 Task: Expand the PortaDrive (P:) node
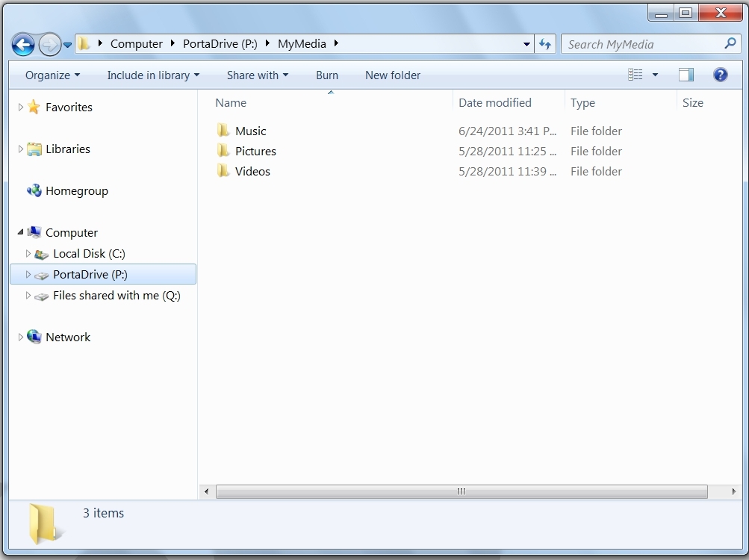[28, 274]
